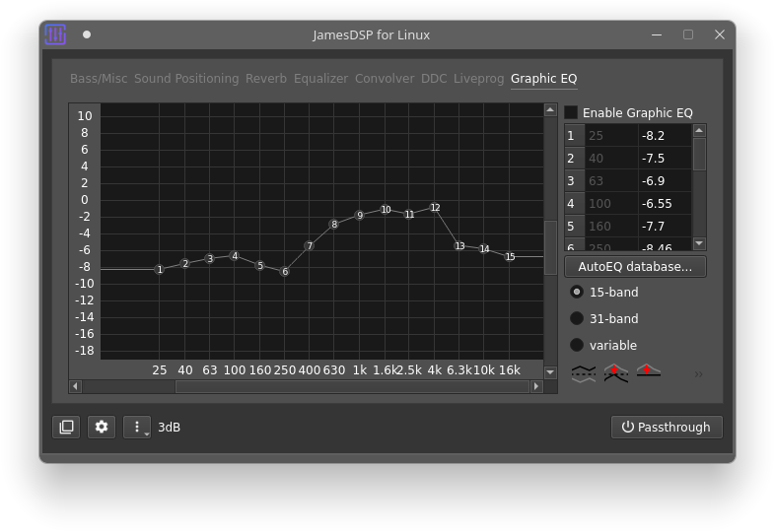Minimize the JamesDSP window

tap(657, 34)
